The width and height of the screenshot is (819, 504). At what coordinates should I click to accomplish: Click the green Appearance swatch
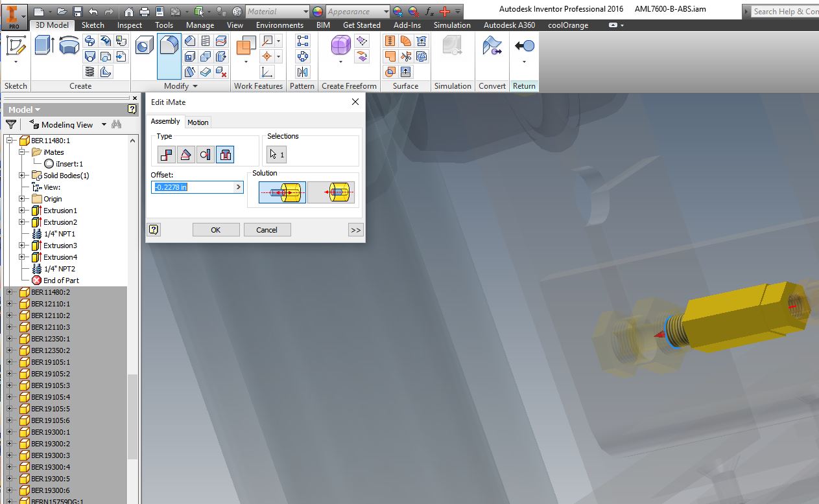point(317,11)
